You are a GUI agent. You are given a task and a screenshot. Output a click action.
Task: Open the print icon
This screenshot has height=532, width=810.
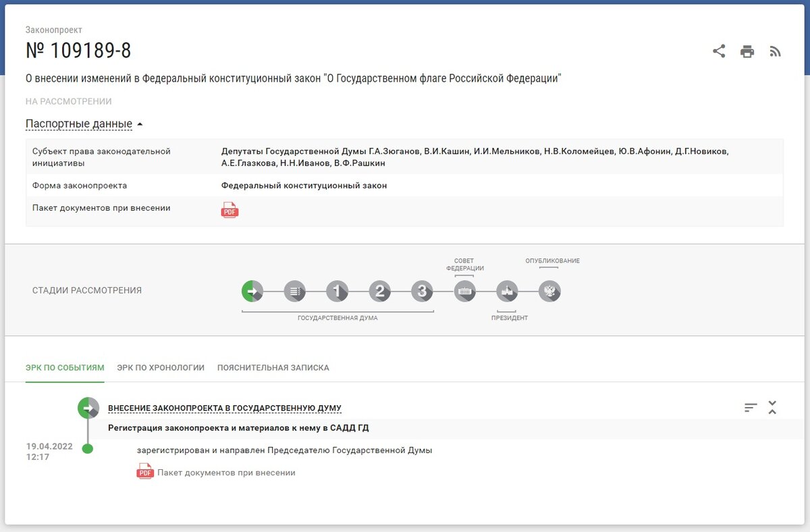(747, 50)
